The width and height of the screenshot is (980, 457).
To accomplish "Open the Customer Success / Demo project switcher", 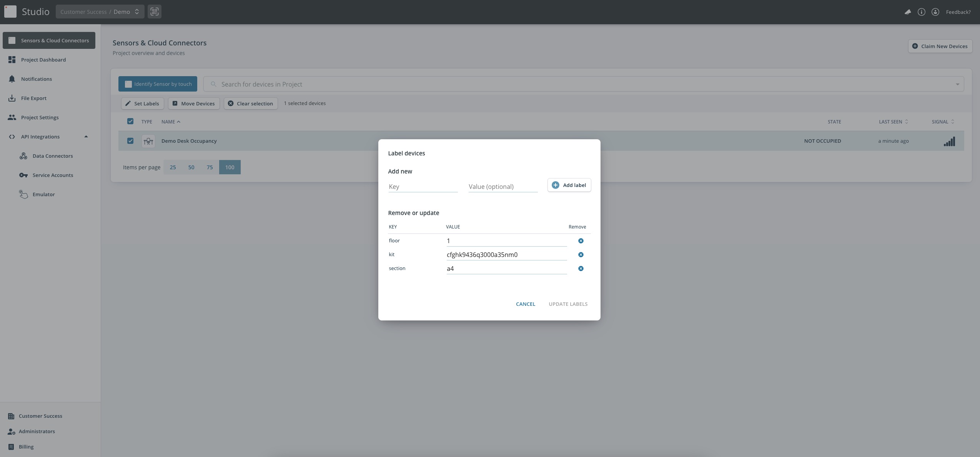I will tap(99, 11).
